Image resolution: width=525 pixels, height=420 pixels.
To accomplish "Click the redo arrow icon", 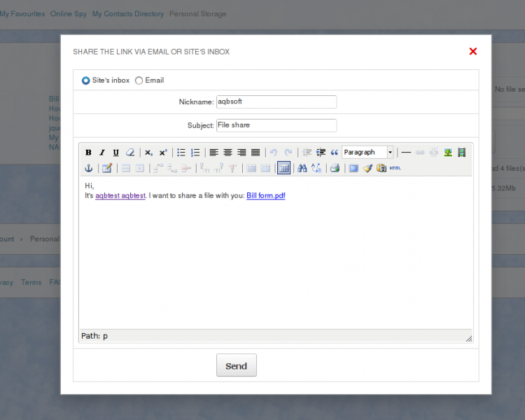I will point(288,153).
